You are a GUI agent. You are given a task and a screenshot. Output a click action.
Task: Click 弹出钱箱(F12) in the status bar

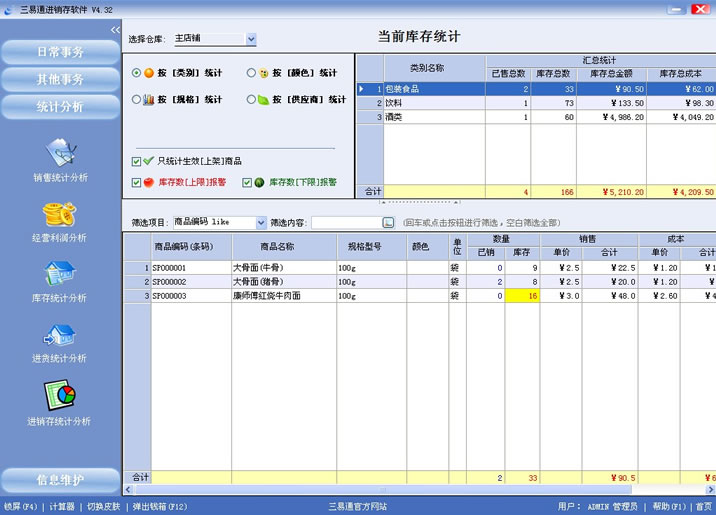(160, 506)
